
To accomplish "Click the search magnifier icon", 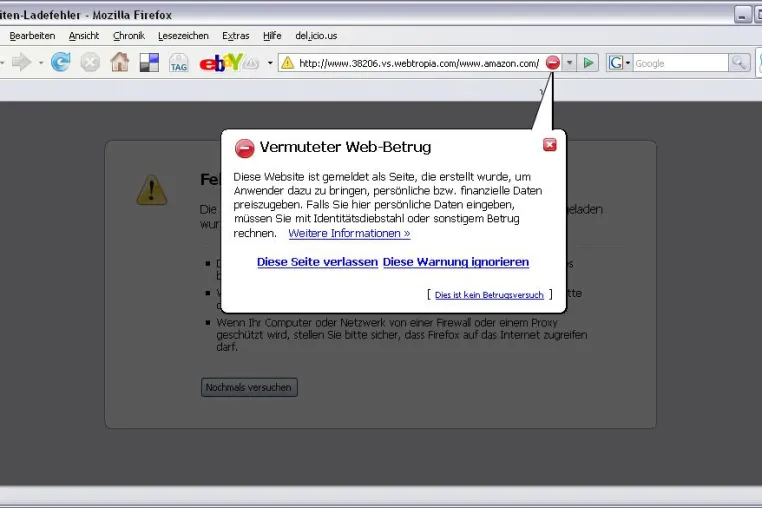I will (739, 63).
